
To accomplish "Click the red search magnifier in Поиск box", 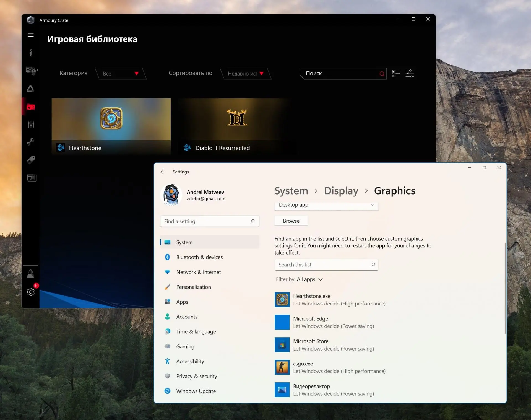I will pos(382,74).
